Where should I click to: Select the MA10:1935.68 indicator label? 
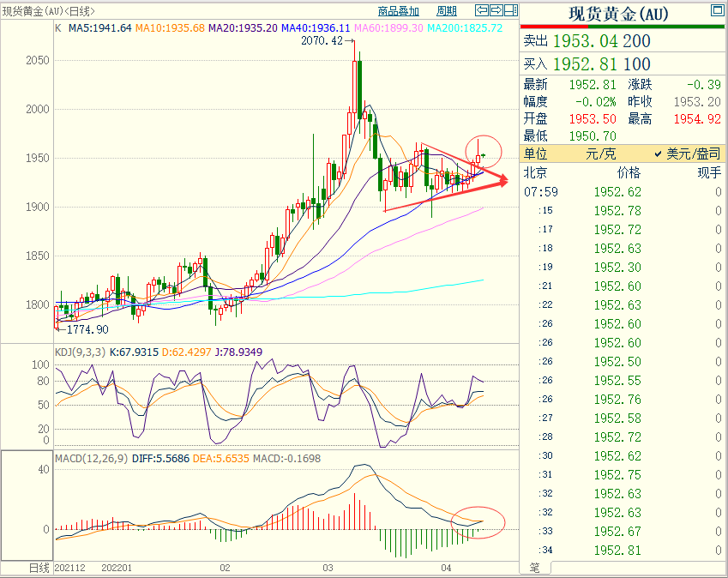click(170, 27)
